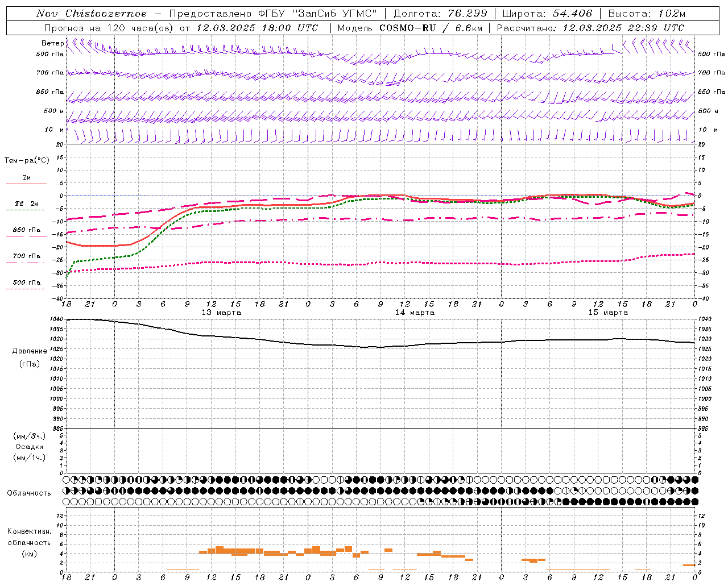Image resolution: width=728 pixels, height=582 pixels.
Task: Click the Осадки precipitation panel title
Action: [30, 447]
